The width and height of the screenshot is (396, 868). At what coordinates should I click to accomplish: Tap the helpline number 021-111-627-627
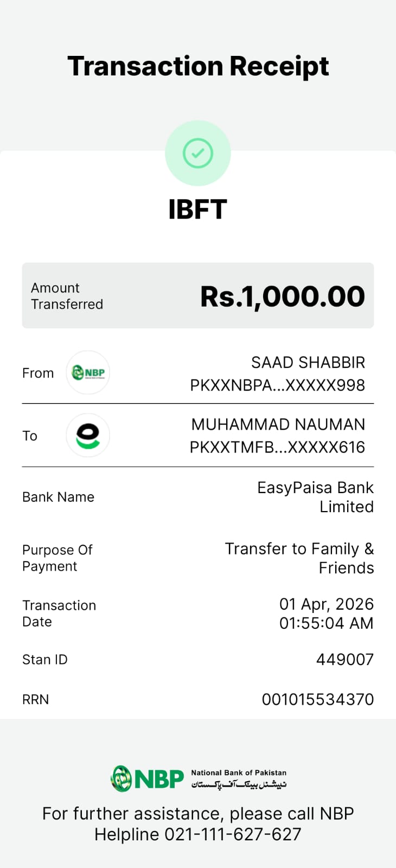(233, 834)
